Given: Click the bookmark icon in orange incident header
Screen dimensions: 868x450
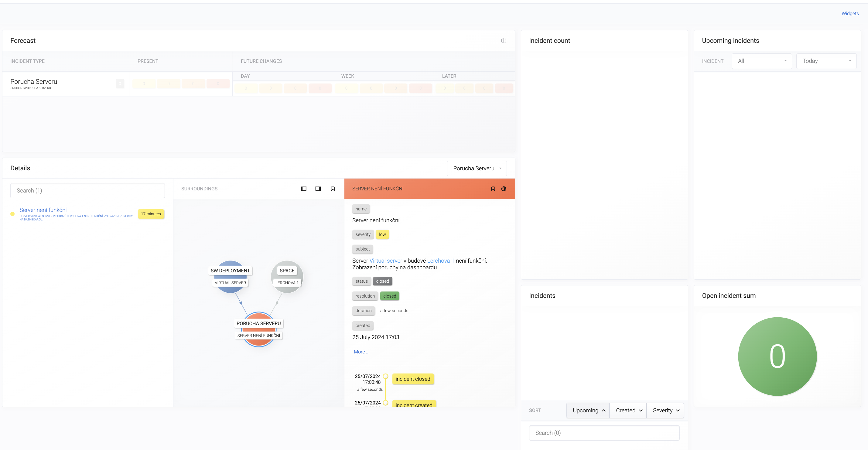Looking at the screenshot, I should 493,189.
